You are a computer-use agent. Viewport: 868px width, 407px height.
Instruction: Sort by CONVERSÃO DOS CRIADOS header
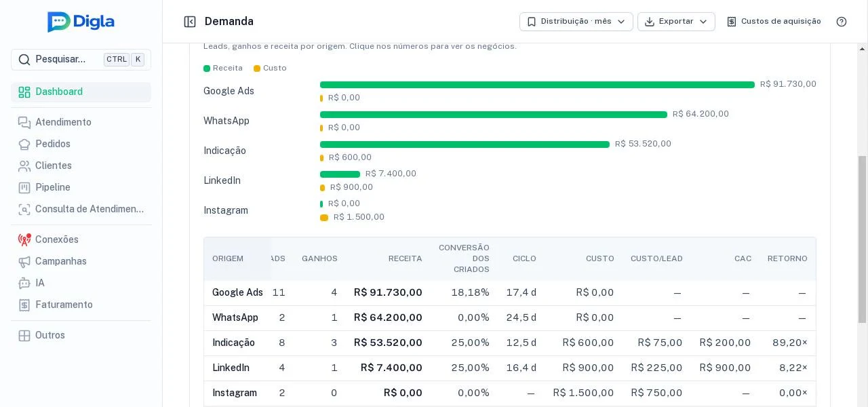(464, 258)
